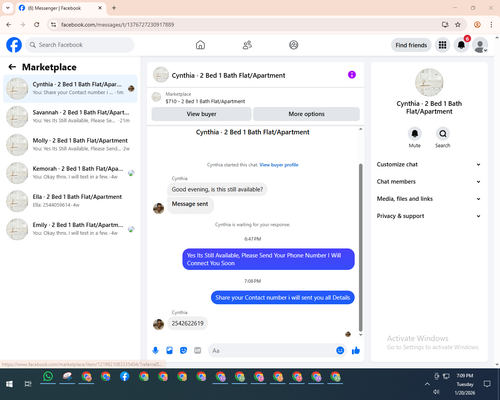Viewport: 500px width, 400px height.
Task: Mute the chat with the bell icon
Action: click(415, 134)
